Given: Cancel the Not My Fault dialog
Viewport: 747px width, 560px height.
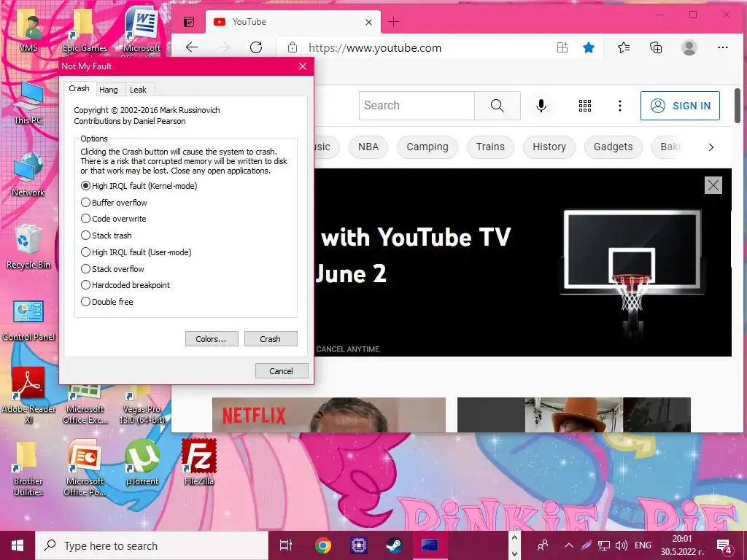Looking at the screenshot, I should click(x=282, y=371).
